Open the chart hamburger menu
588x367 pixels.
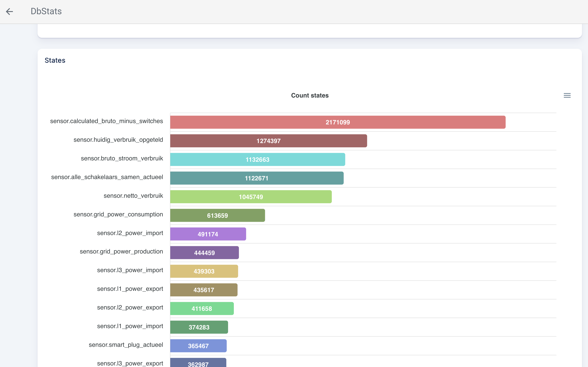pos(567,95)
